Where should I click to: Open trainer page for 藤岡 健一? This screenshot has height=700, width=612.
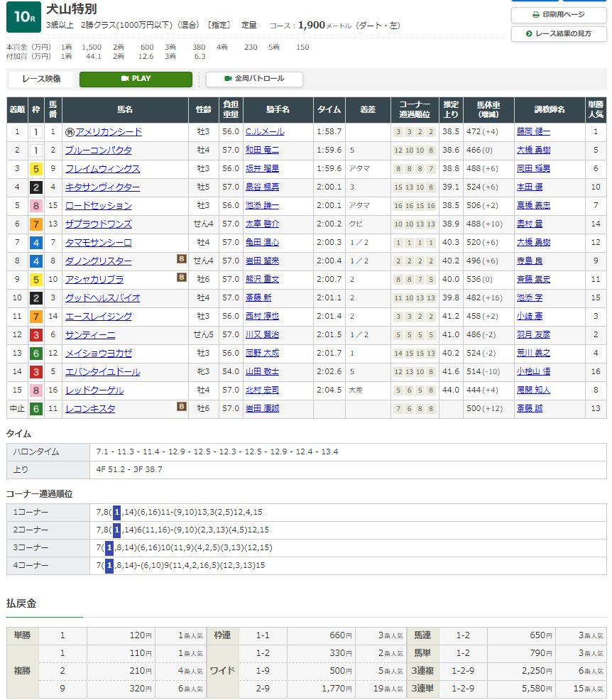tap(532, 132)
